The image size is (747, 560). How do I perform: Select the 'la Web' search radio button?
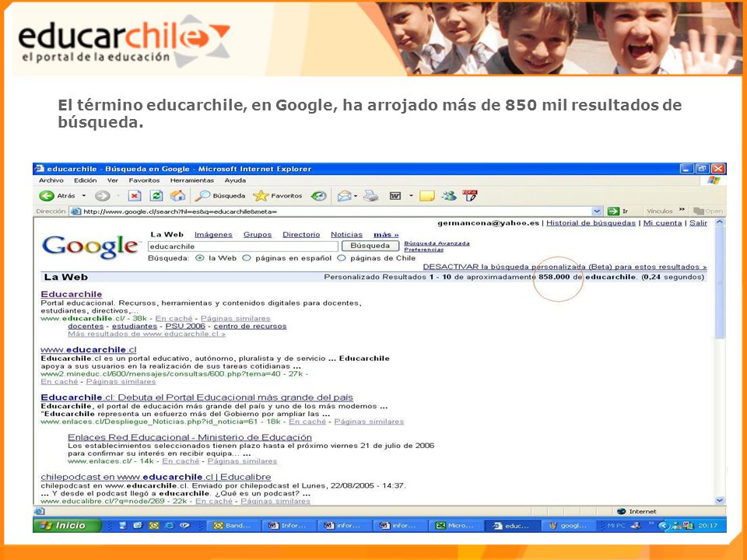200,258
